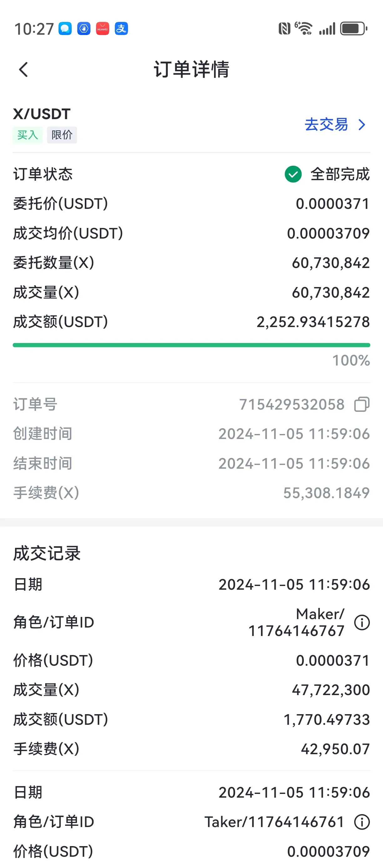
Task: Copy the order number 715429532058
Action: [x=362, y=404]
